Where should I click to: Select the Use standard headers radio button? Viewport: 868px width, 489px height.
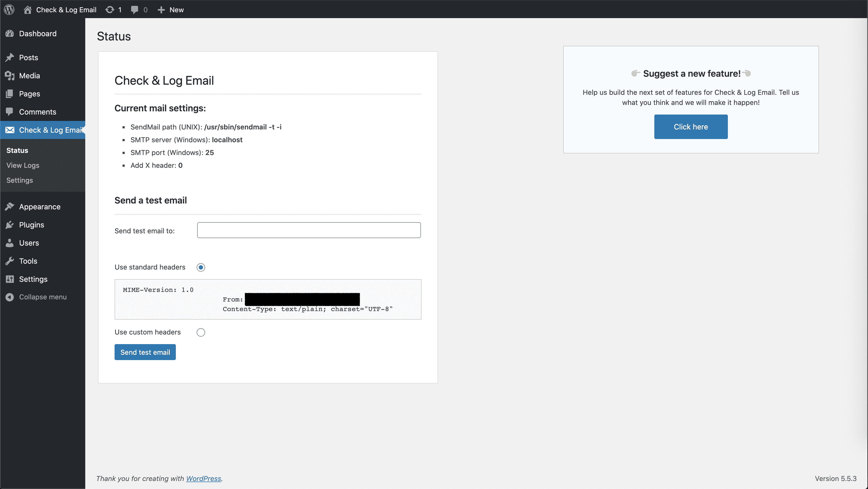click(201, 267)
